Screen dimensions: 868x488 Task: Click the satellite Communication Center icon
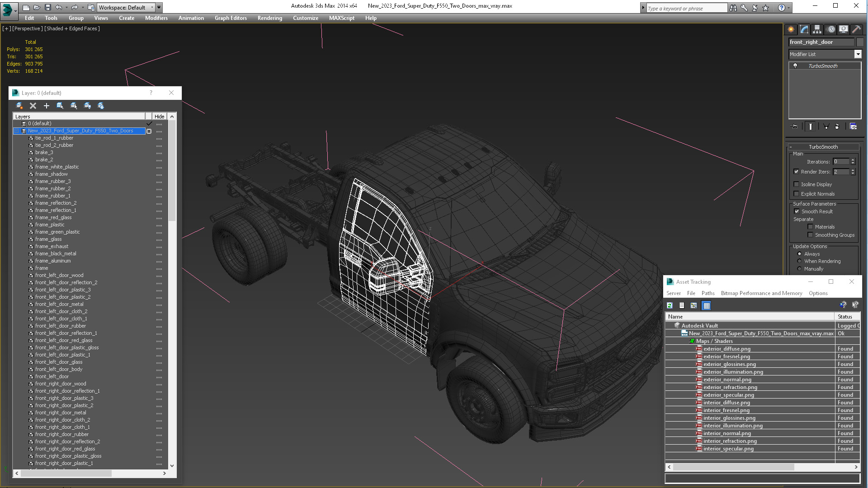click(755, 8)
